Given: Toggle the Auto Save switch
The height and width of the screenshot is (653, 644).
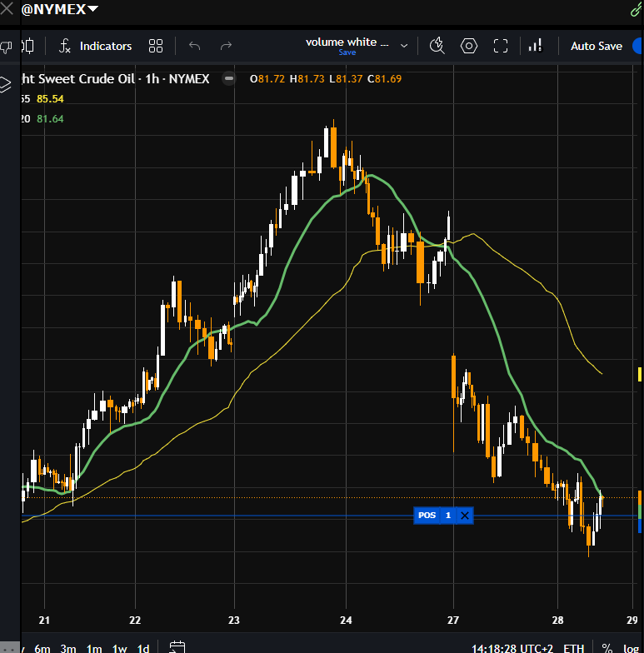Looking at the screenshot, I should point(637,46).
